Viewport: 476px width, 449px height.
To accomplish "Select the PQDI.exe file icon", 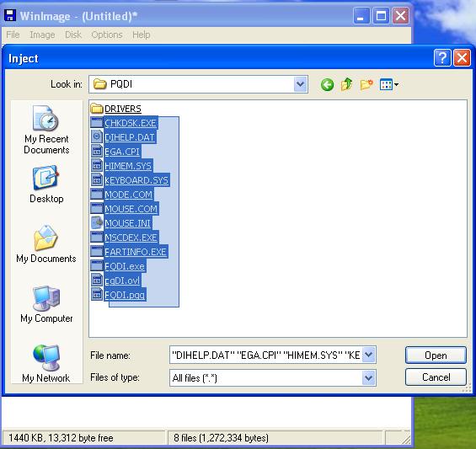I will [x=97, y=265].
